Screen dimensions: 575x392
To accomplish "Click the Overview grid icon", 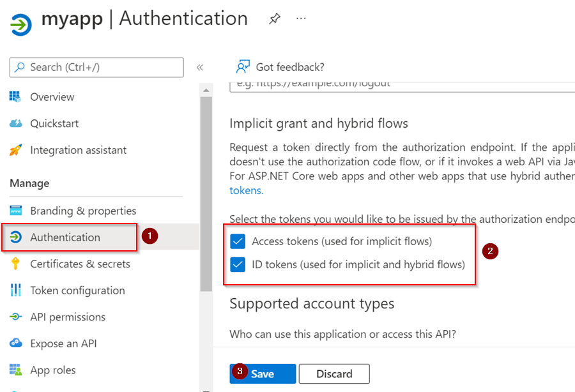I will click(x=15, y=96).
